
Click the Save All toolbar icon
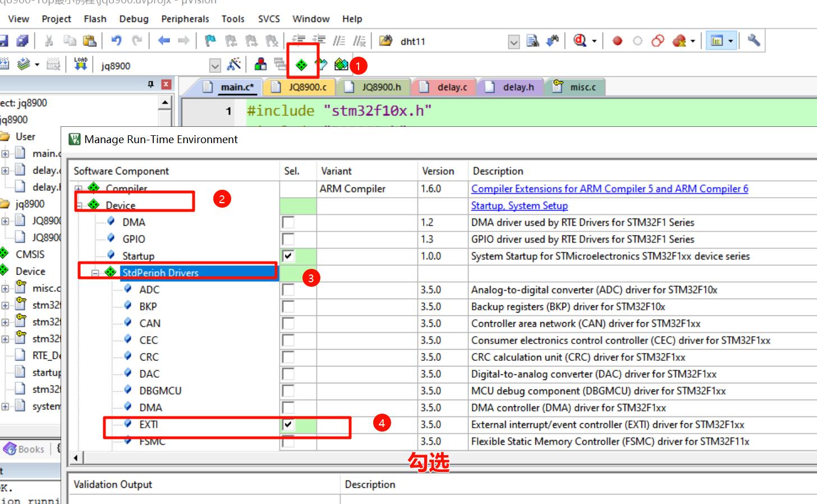(x=22, y=41)
